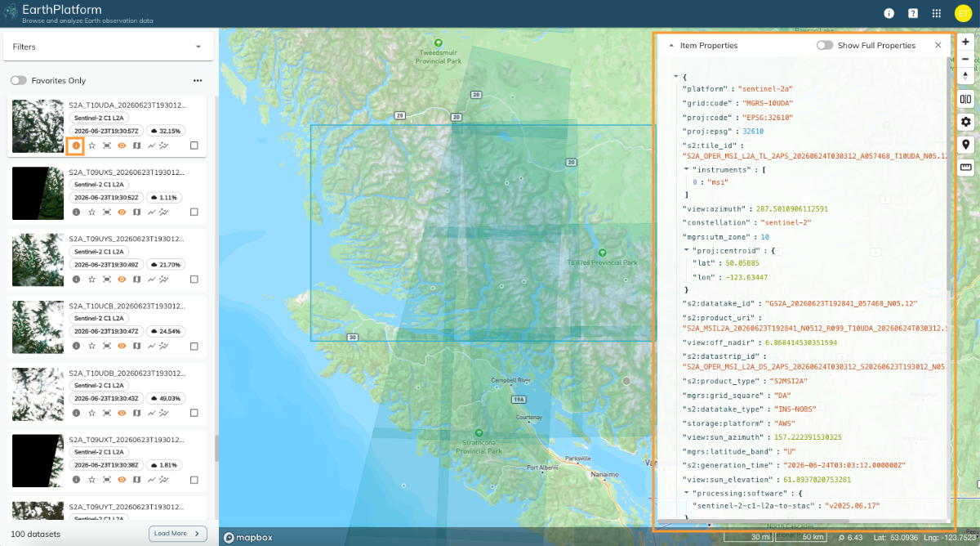Enable the Favorites Only toggle
Screen dimensions: 980x546
point(18,81)
